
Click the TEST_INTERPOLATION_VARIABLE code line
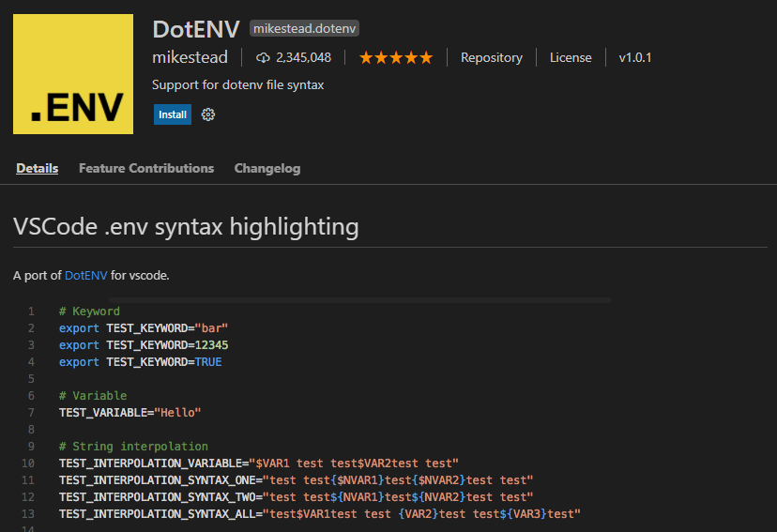[259, 464]
